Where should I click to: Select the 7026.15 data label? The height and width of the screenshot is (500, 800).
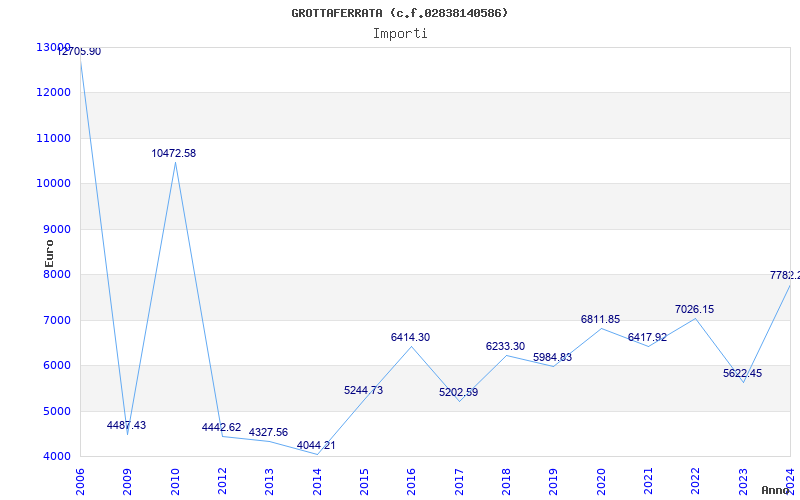(x=694, y=309)
